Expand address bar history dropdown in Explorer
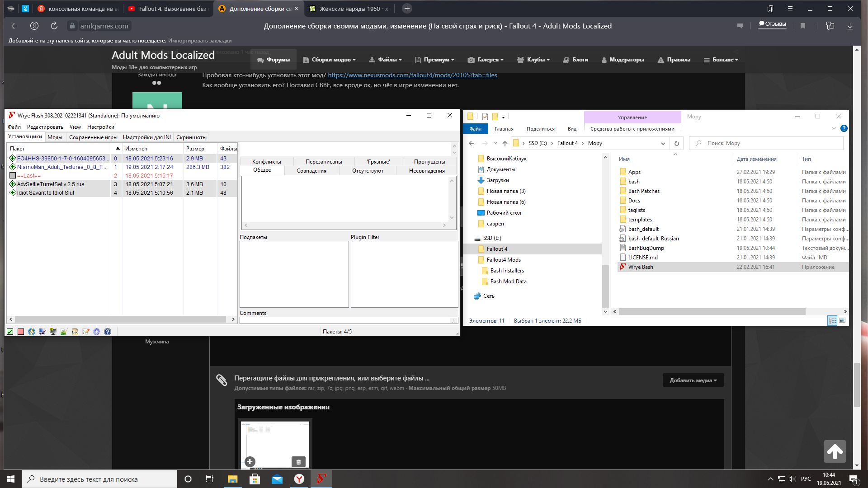 coord(663,144)
